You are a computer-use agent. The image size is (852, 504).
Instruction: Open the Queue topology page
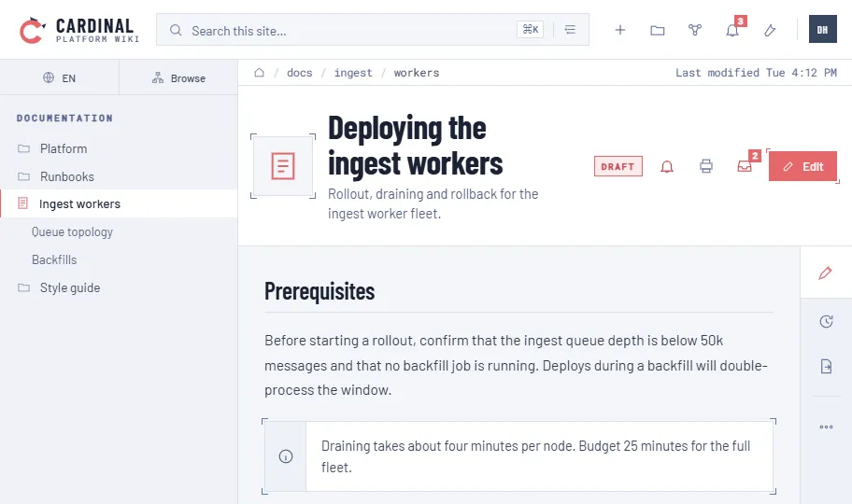coord(119,231)
